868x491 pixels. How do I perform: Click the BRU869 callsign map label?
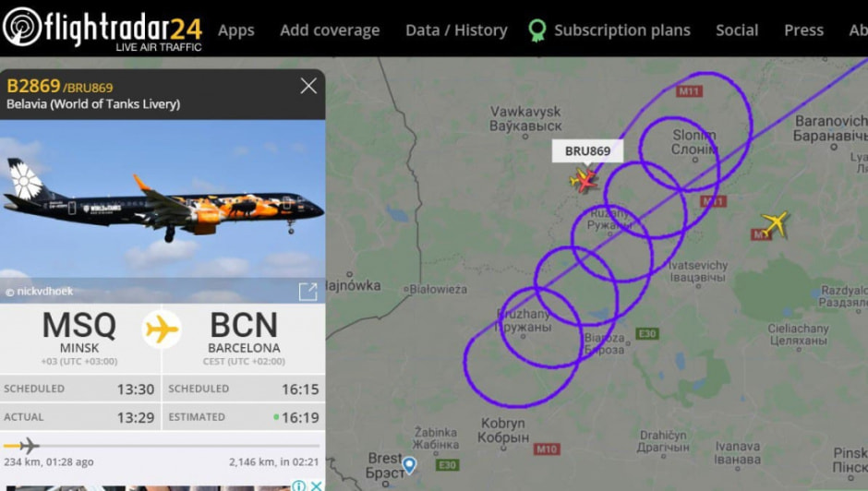(587, 151)
